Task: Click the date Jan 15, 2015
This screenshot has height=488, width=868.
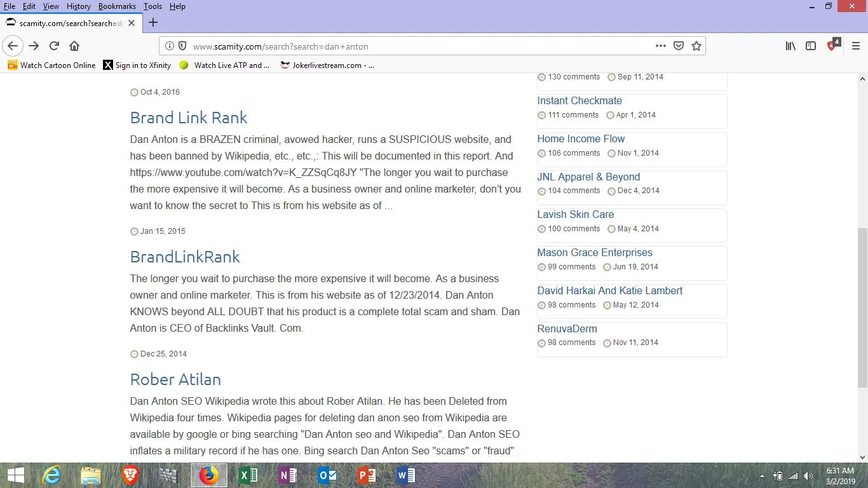Action: pos(163,231)
